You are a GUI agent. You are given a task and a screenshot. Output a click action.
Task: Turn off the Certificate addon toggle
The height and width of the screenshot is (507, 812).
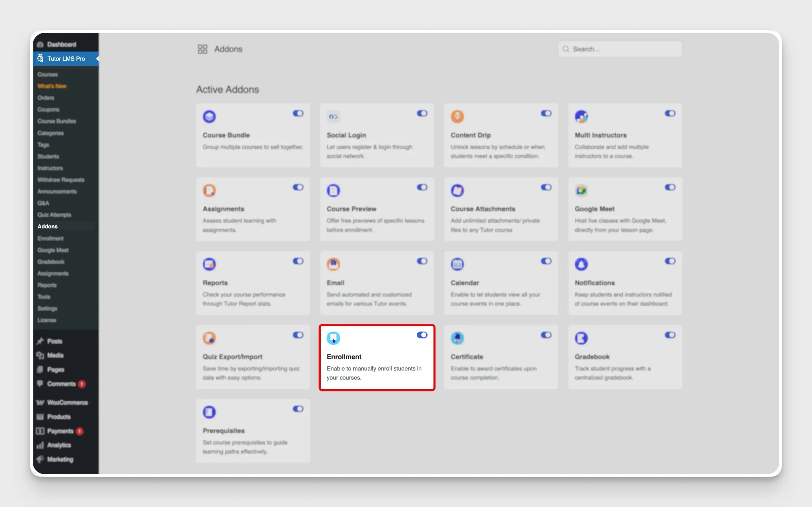(546, 335)
